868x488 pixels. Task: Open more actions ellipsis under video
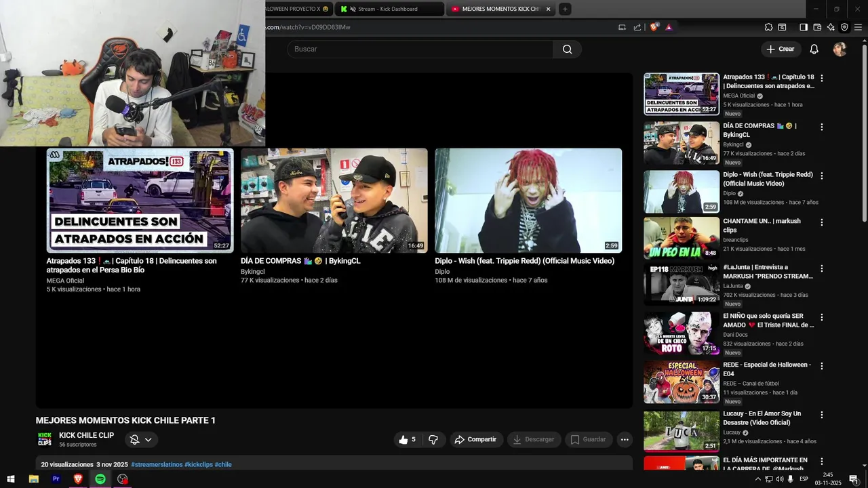[x=625, y=439]
